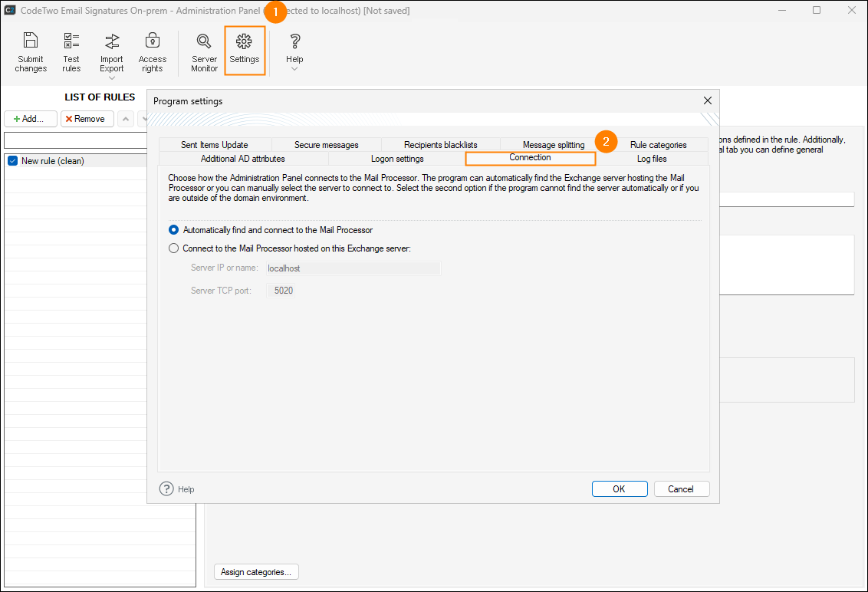Viewport: 868px width, 592px height.
Task: Uncheck the New rule (clean) checkbox
Action: [12, 161]
